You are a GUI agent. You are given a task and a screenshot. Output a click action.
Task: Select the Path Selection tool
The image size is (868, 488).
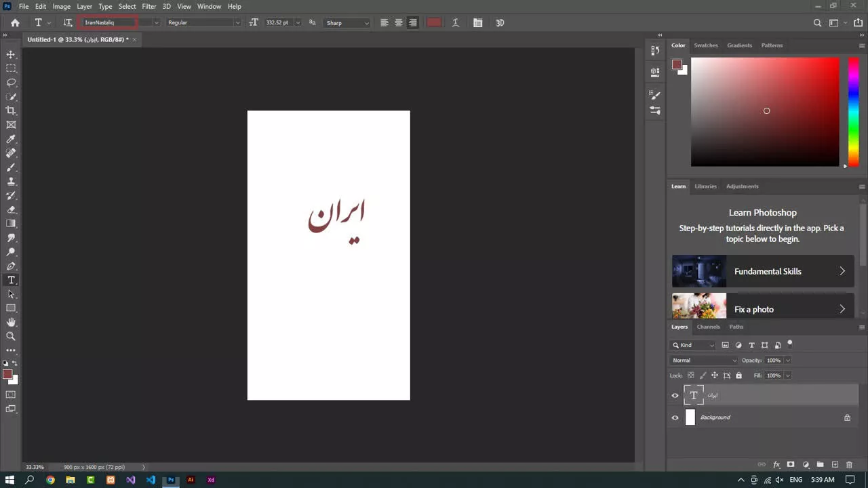tap(11, 294)
